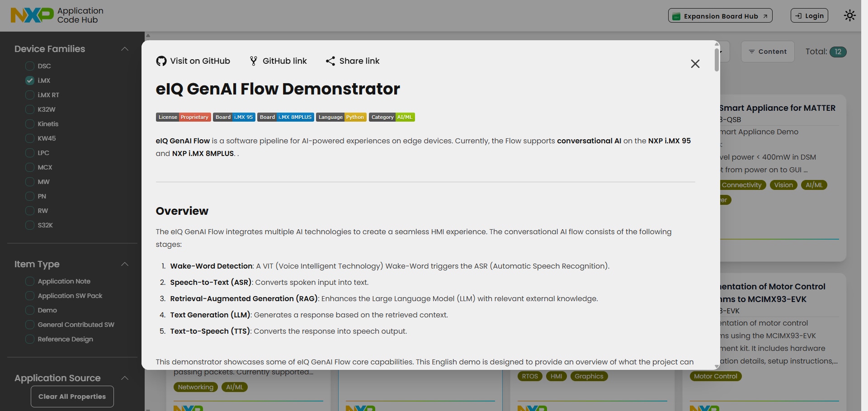Collapse the Item Type section
Viewport: 868px width, 411px height.
click(125, 264)
